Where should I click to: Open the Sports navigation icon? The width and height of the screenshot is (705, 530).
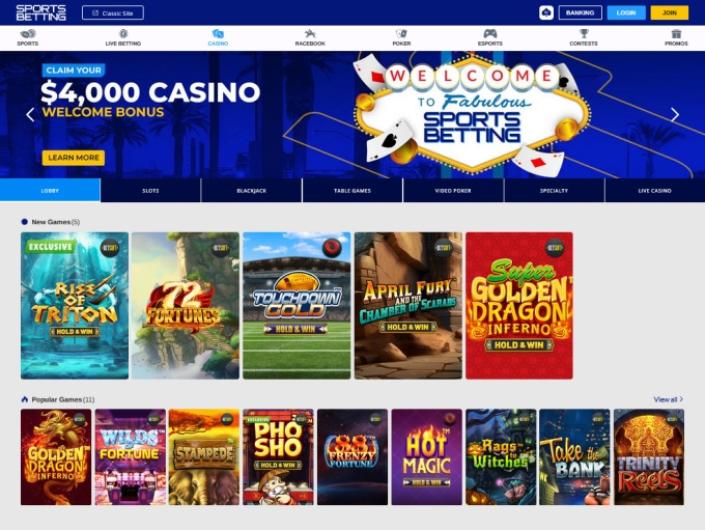(28, 33)
